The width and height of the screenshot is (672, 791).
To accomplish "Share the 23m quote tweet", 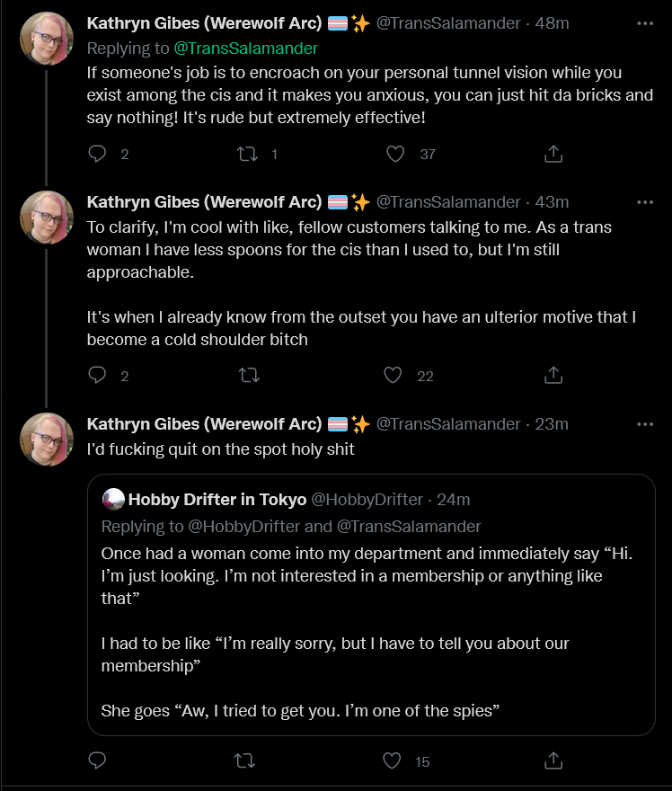I will (x=553, y=760).
